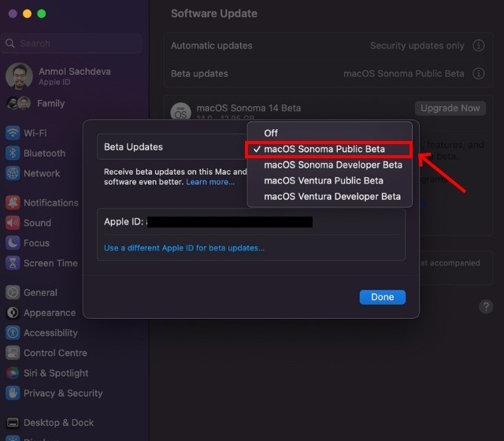
Task: Open Wi-Fi settings icon in sidebar
Action: pos(13,133)
